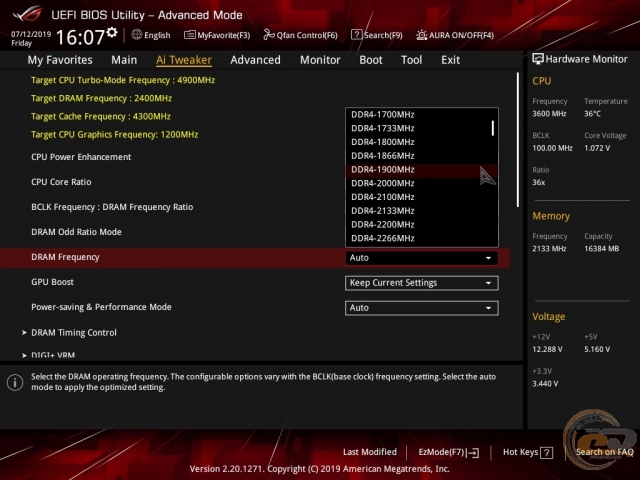Click Last Modified
Screen dimensions: 640x480
[370, 452]
